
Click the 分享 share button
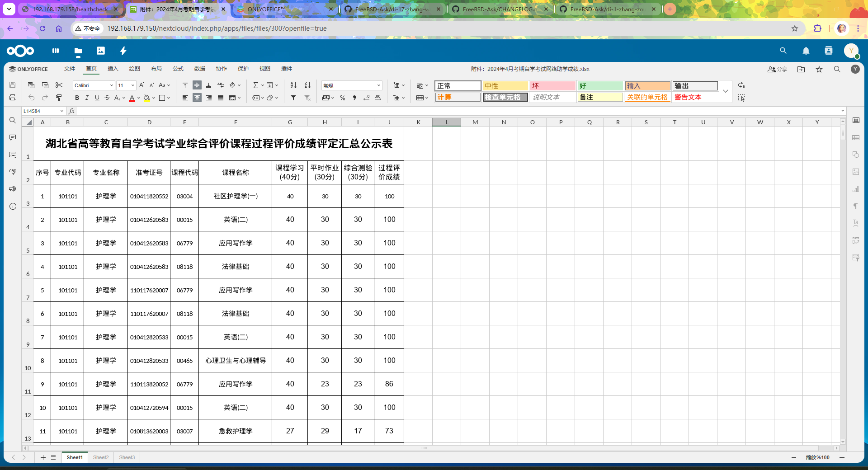point(778,69)
